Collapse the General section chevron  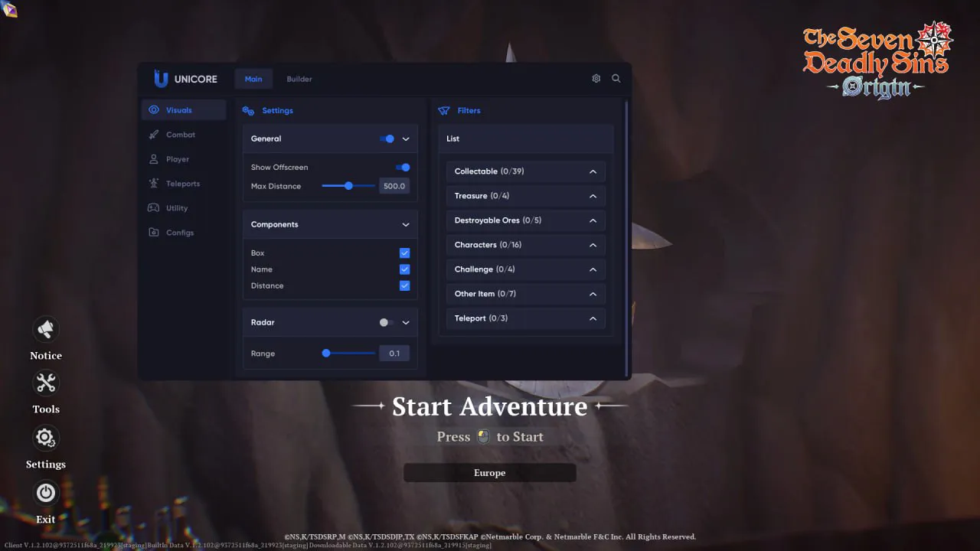[406, 139]
